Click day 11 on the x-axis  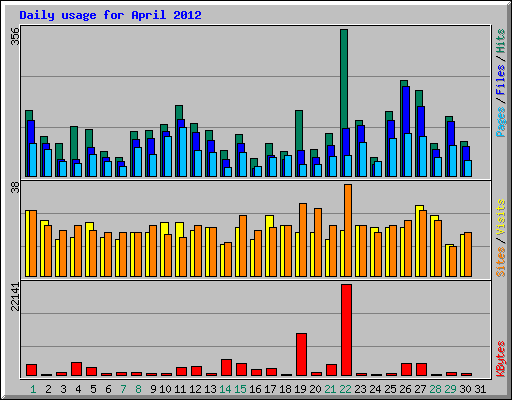(180, 389)
